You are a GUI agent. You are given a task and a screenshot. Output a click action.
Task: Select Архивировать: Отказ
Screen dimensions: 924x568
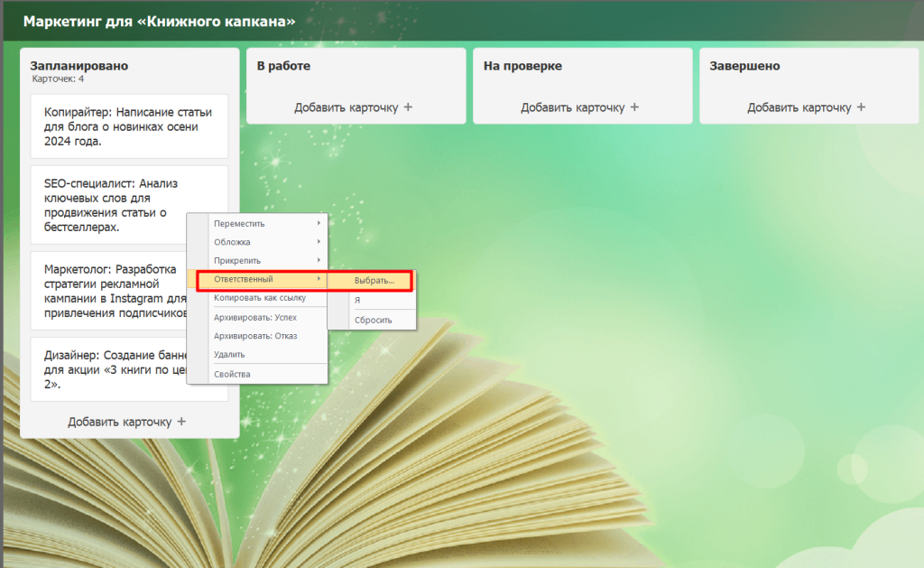(x=257, y=336)
